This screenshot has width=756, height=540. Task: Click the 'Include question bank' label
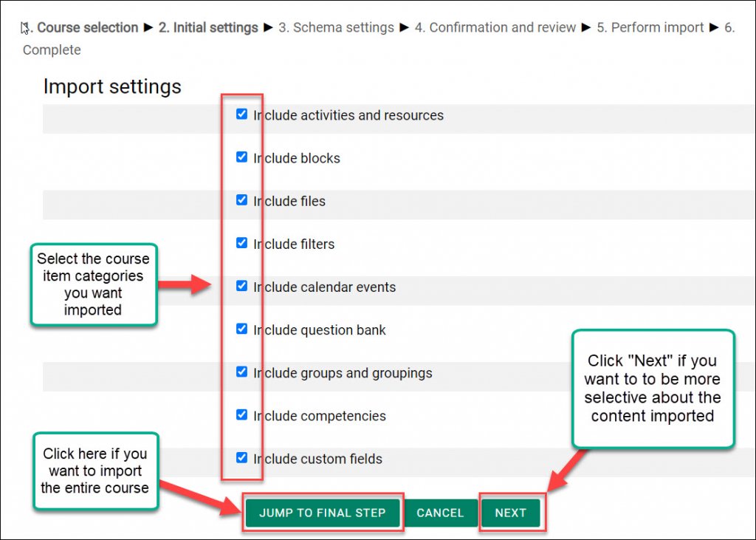(x=320, y=330)
